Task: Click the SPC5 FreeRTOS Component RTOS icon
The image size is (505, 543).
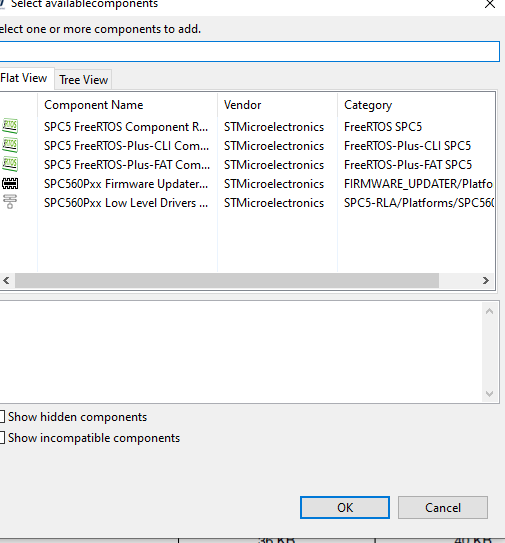Action: 10,126
